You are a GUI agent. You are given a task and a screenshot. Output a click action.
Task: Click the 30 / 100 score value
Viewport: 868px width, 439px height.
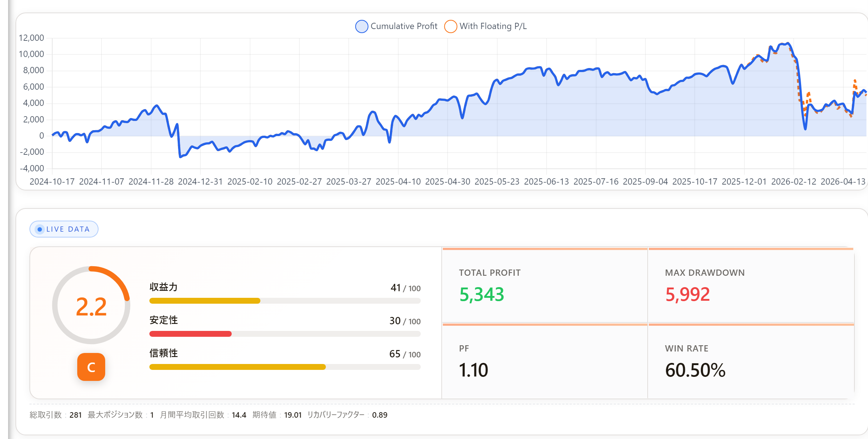(x=405, y=321)
